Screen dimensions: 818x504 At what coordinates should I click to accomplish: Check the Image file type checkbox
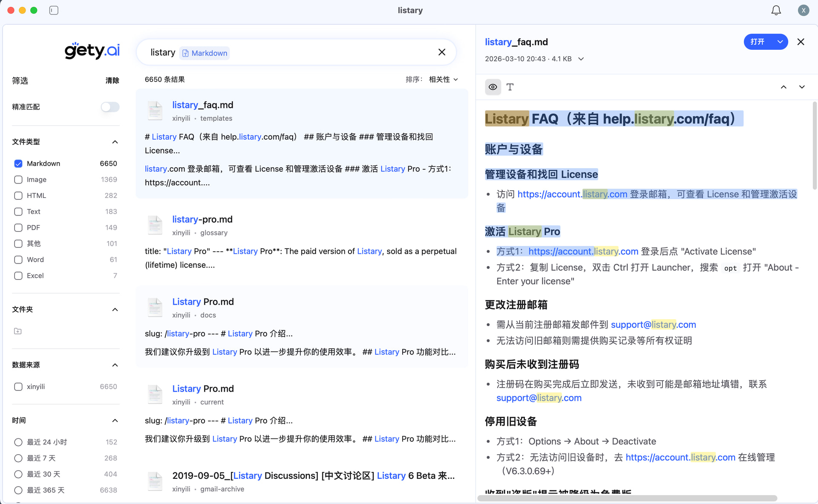point(18,180)
